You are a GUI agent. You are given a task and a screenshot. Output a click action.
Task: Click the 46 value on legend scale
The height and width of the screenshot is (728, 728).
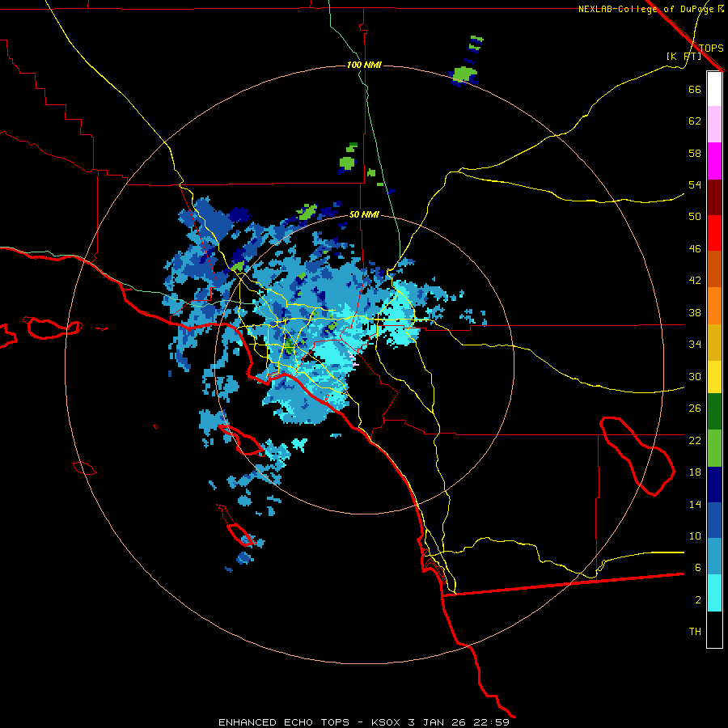(695, 249)
